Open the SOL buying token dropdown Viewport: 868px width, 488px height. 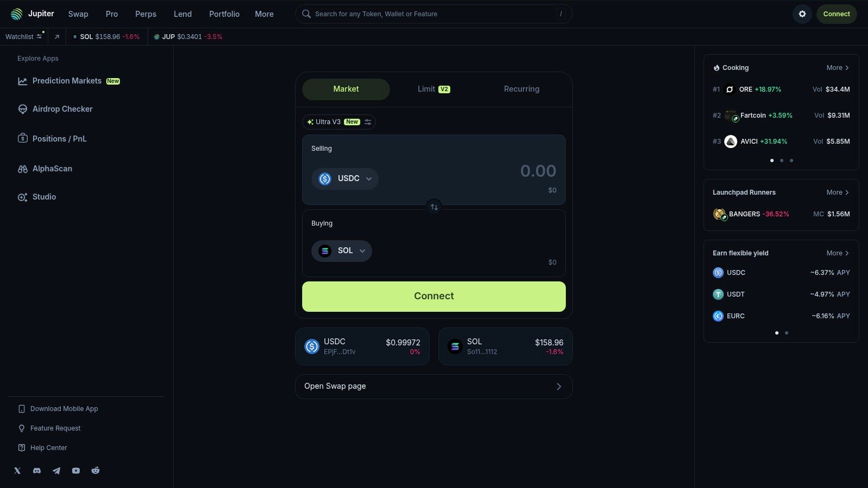(x=342, y=251)
